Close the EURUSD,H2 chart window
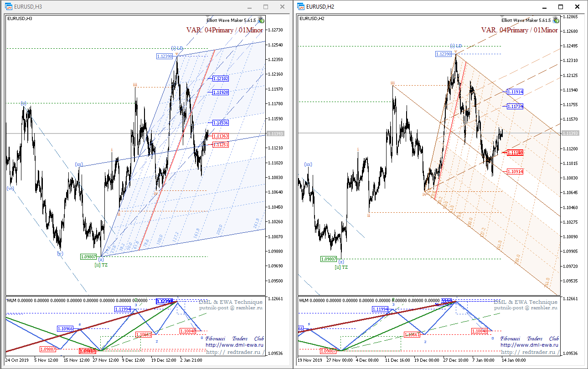This screenshot has width=588, height=369. pos(577,7)
